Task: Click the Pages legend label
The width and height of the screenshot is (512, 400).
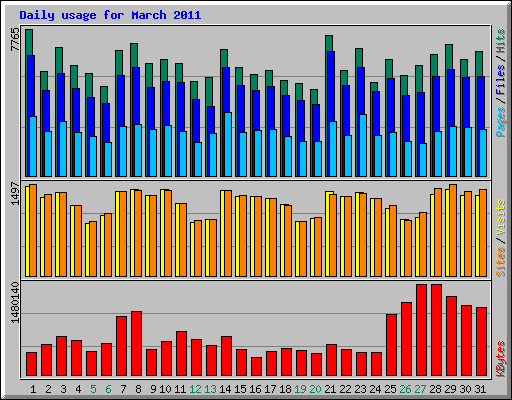Action: point(500,122)
